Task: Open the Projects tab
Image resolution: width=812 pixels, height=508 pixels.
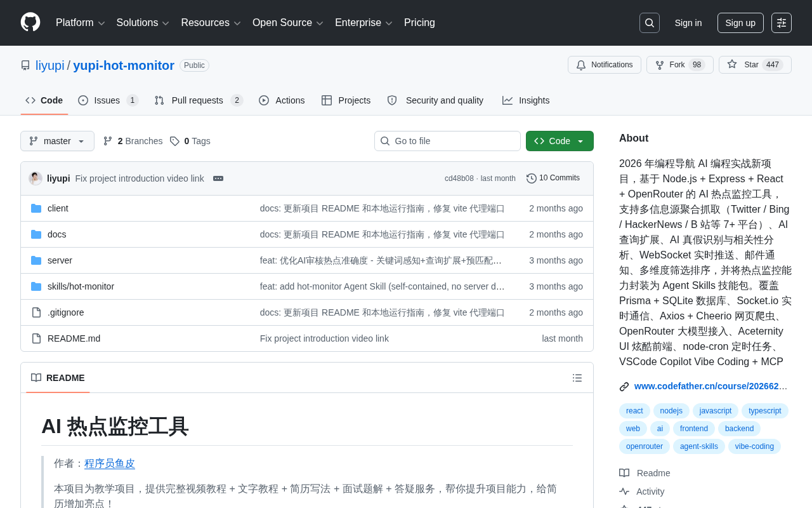Action: 346,100
